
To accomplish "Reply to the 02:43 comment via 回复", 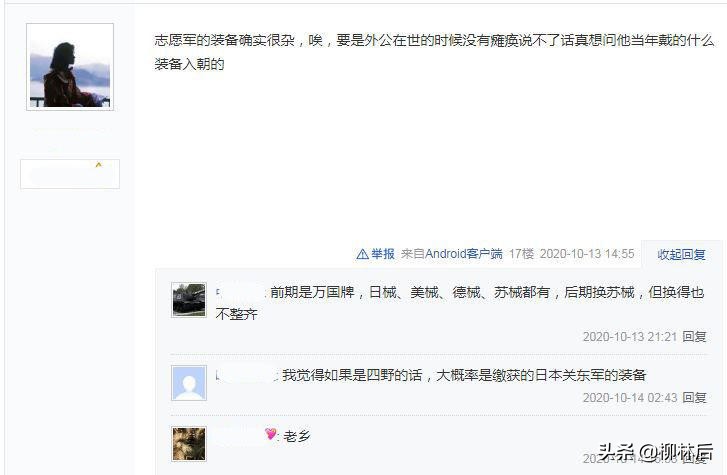I will pos(694,398).
